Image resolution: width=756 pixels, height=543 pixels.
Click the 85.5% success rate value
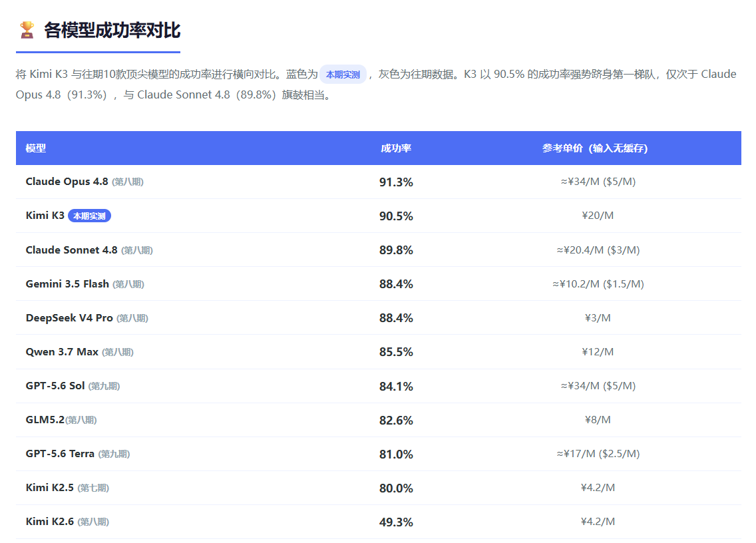point(396,352)
